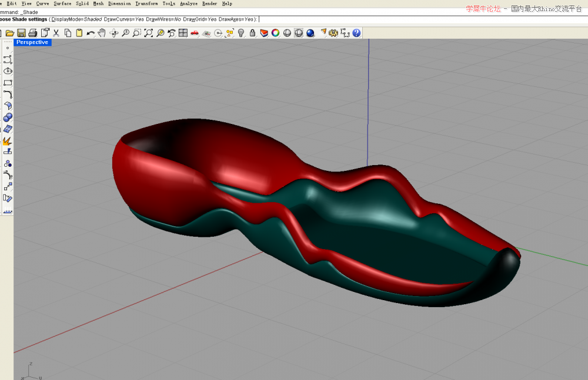The image size is (588, 380).
Task: Click the Undo arrow icon
Action: click(91, 33)
